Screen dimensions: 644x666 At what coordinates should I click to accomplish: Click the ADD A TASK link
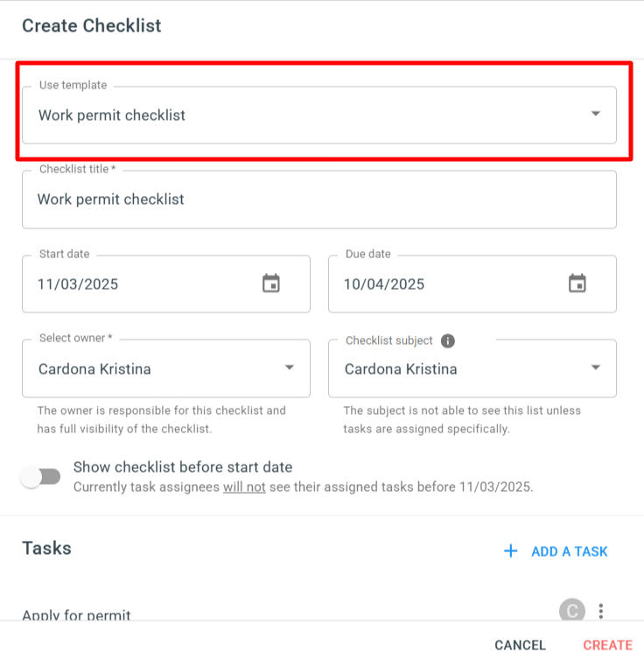coord(570,551)
